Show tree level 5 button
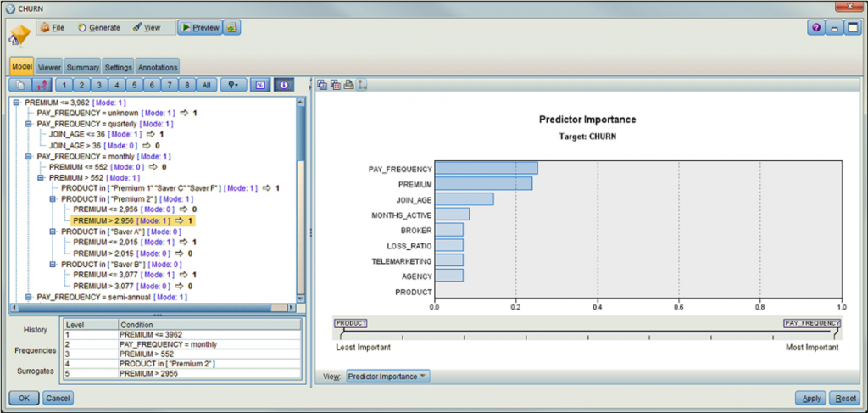Screen dimensions: 868x413 135,86
